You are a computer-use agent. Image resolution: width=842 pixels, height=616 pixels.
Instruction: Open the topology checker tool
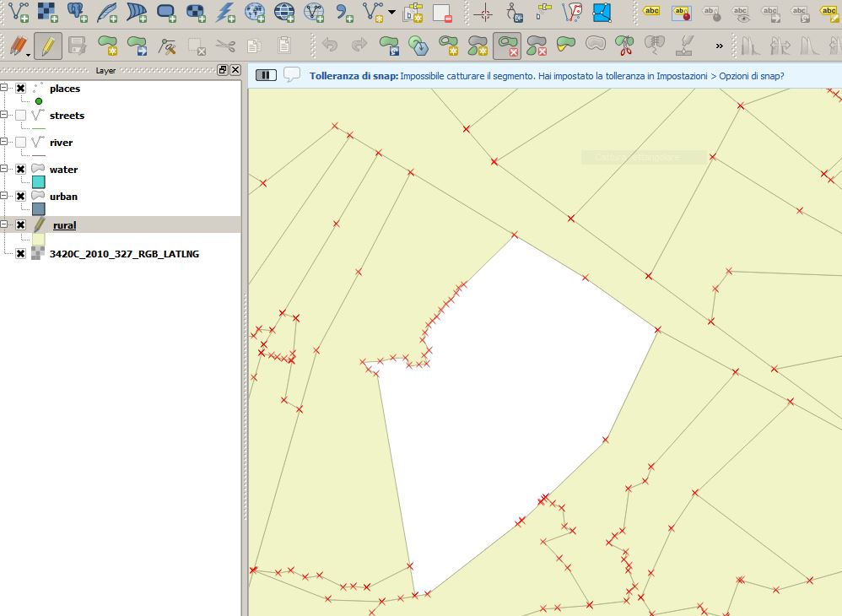[572, 12]
